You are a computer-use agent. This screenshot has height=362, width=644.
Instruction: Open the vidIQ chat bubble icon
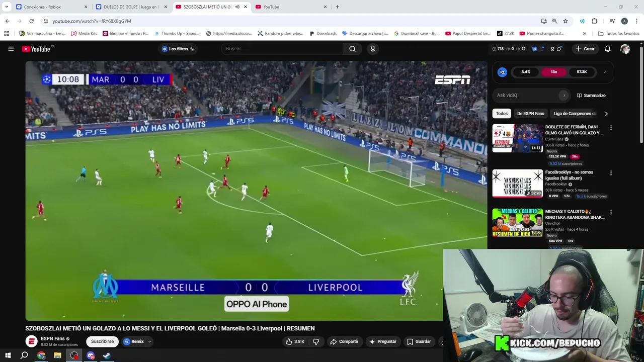pos(559,49)
